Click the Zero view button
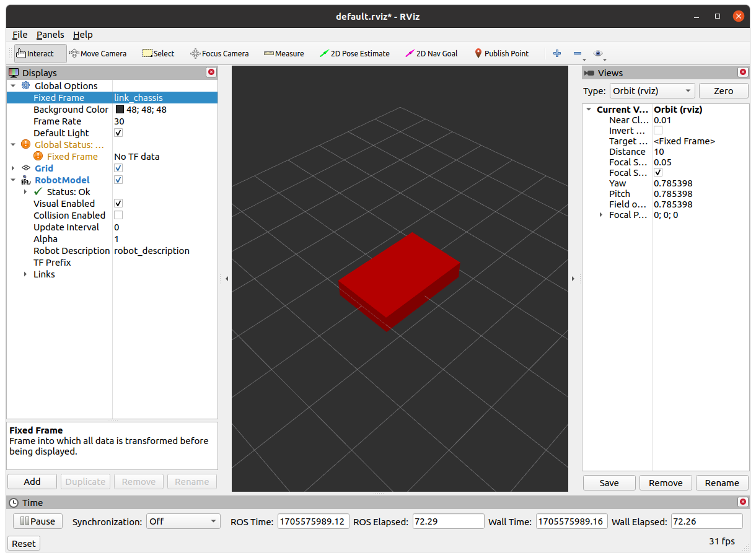756x558 pixels. [x=723, y=91]
